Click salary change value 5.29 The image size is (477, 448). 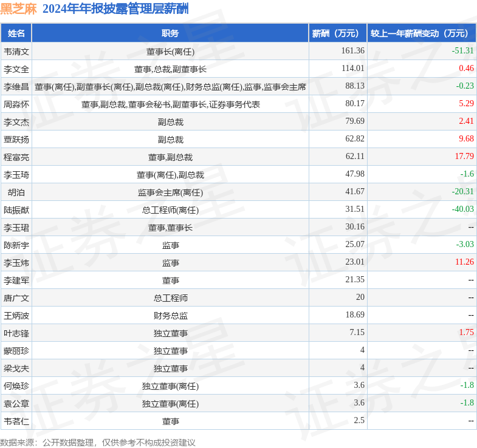pos(466,103)
